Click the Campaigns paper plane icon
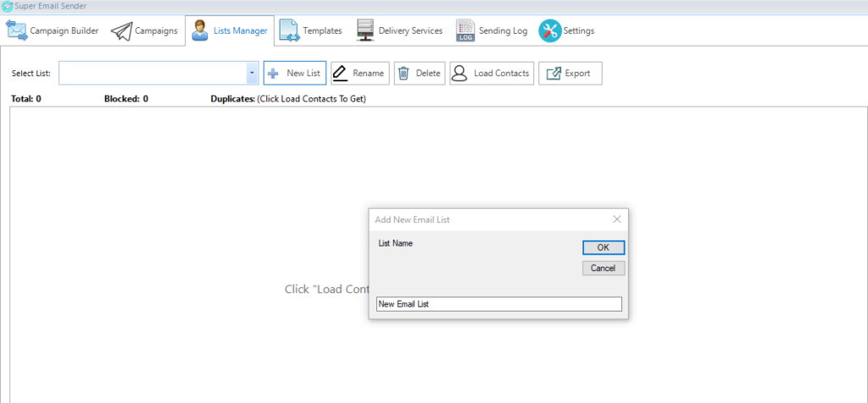 [121, 31]
